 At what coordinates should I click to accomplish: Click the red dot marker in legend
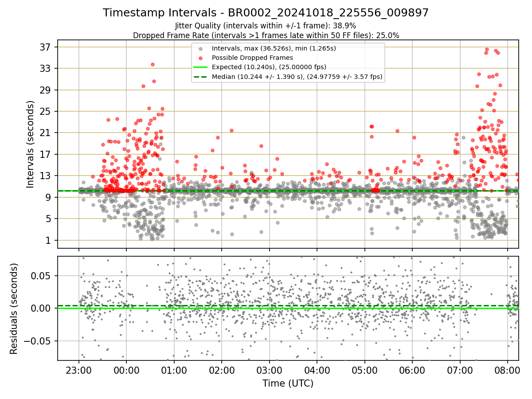(201, 58)
